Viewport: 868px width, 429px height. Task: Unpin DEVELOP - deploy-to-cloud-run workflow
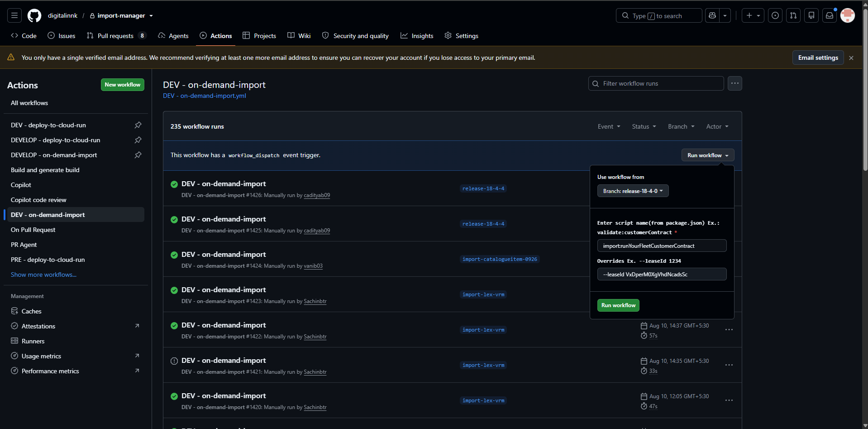138,140
